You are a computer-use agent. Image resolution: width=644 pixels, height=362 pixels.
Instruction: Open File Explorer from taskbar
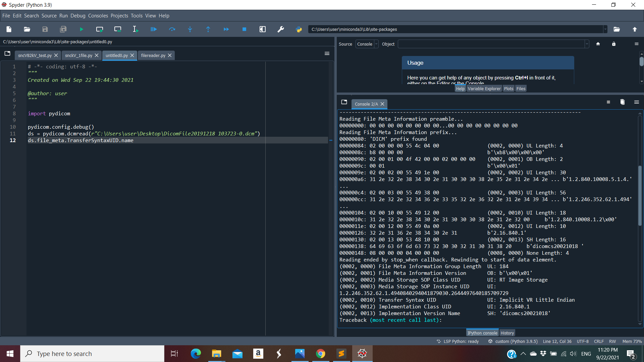click(217, 354)
